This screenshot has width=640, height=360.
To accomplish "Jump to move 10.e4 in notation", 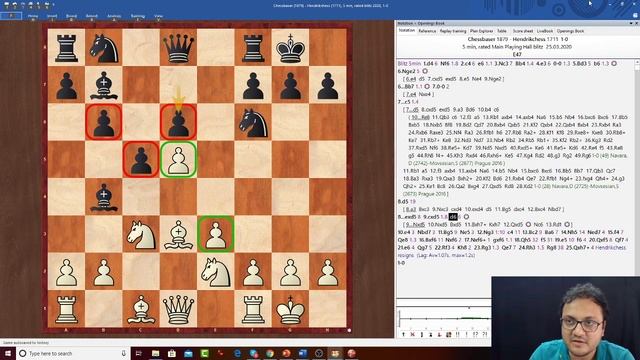I will pyautogui.click(x=404, y=232).
